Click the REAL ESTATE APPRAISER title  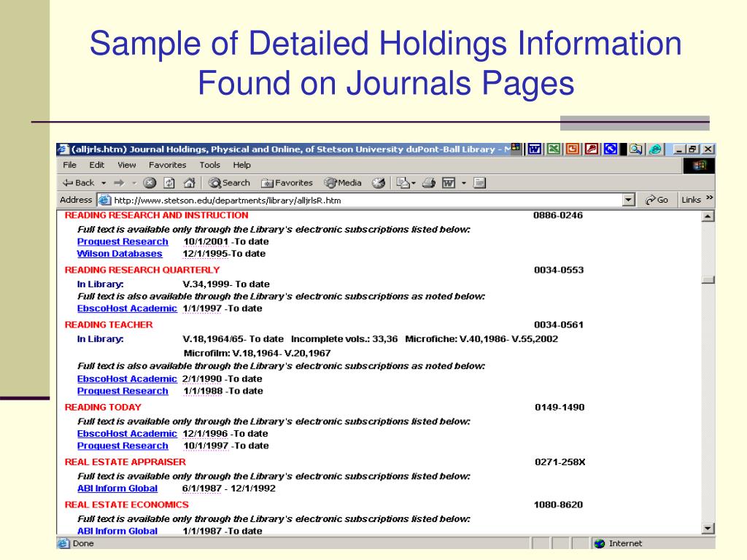click(x=125, y=462)
